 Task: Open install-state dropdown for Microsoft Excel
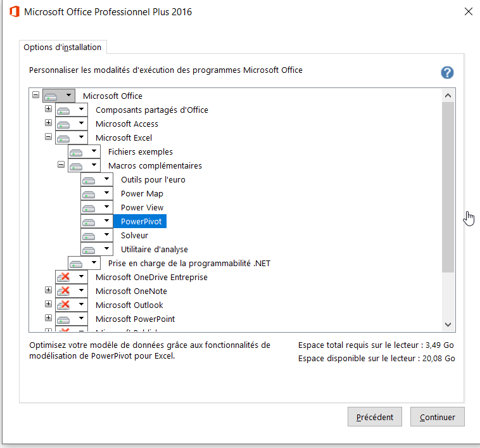[x=72, y=138]
